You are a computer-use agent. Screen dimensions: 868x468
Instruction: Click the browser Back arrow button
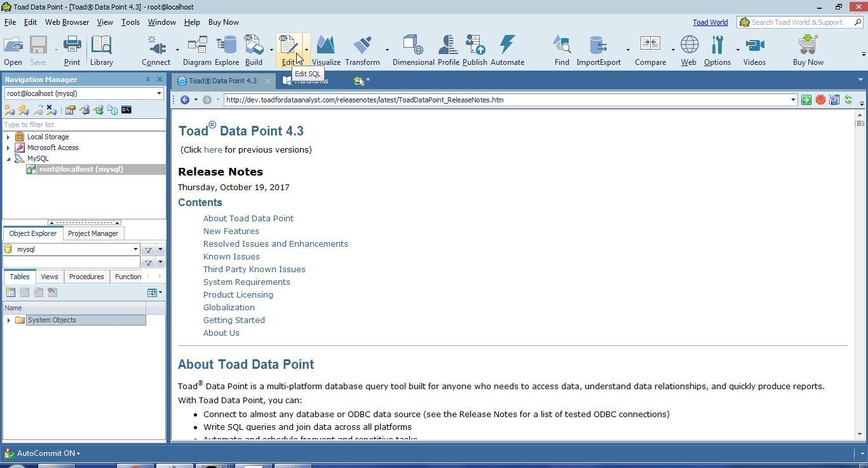tap(185, 100)
